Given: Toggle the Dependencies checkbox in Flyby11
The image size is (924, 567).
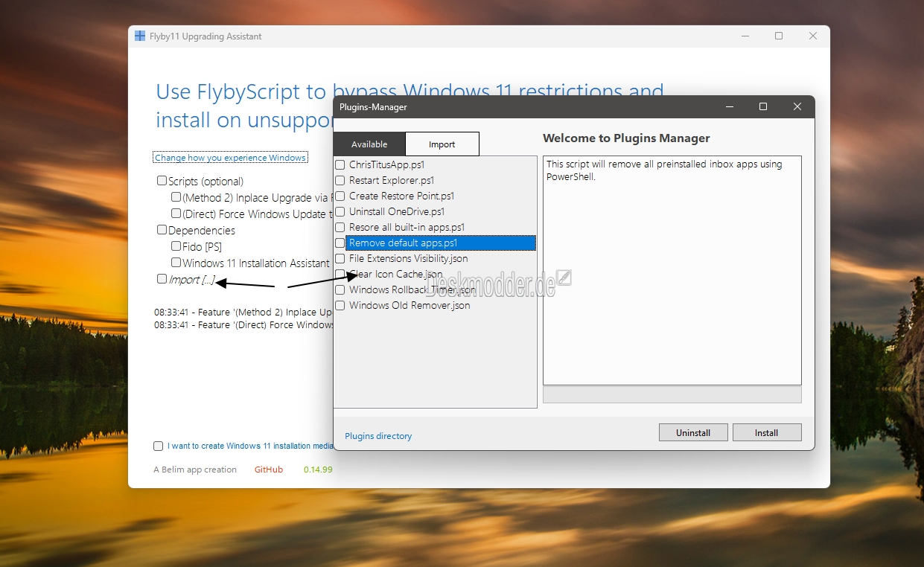Looking at the screenshot, I should [x=162, y=230].
